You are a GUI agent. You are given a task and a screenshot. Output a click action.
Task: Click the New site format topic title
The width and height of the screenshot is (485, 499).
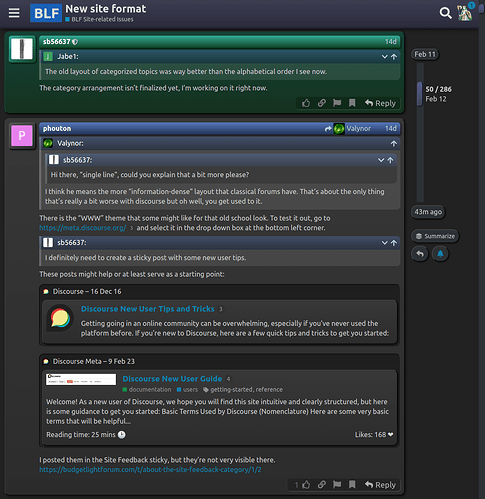pos(106,8)
